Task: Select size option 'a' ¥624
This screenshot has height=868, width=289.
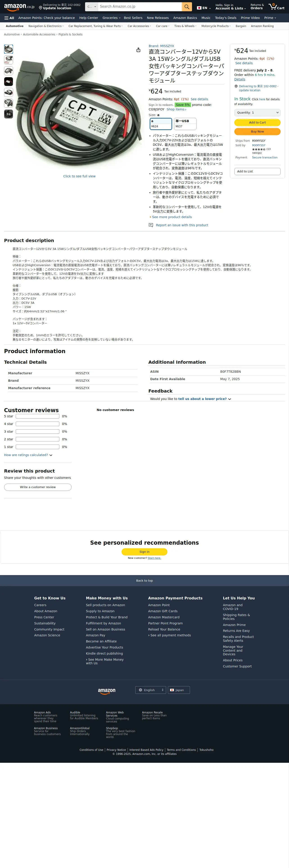Action: pos(161,124)
